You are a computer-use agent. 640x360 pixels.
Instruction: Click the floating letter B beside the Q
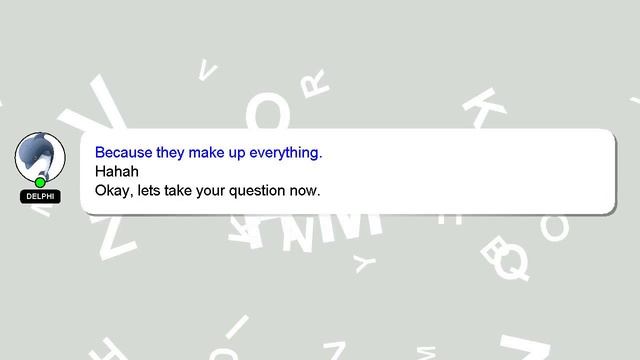(495, 248)
